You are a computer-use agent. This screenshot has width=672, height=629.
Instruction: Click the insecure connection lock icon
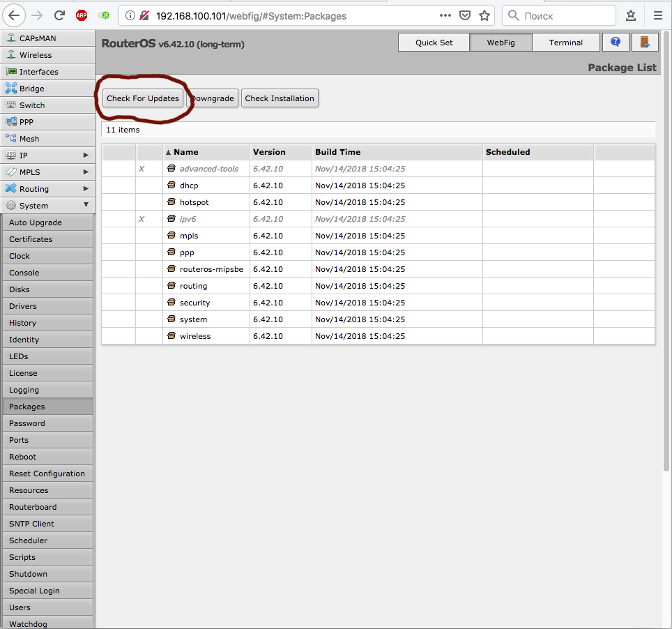coord(145,16)
